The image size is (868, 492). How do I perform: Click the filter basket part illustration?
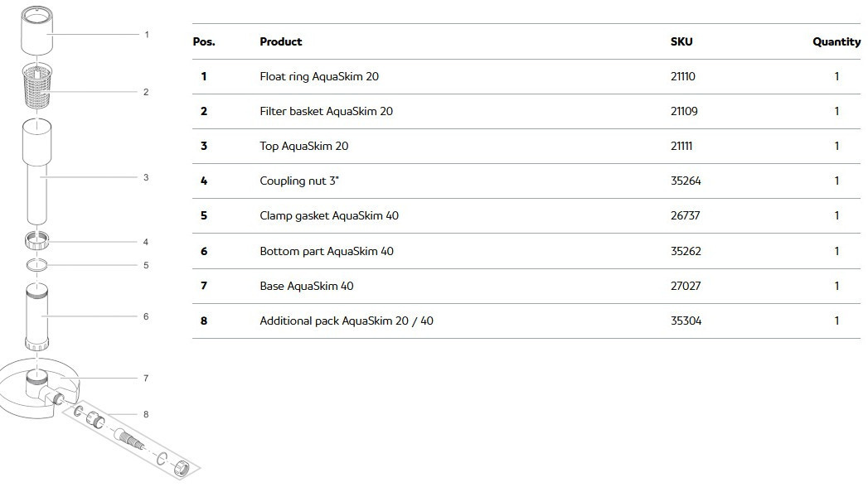coord(37,85)
